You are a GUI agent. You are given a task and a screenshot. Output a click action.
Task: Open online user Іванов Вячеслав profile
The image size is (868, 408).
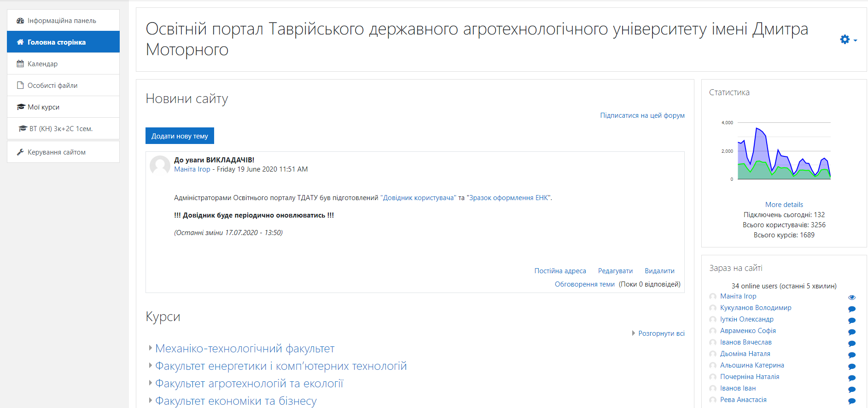pyautogui.click(x=746, y=342)
